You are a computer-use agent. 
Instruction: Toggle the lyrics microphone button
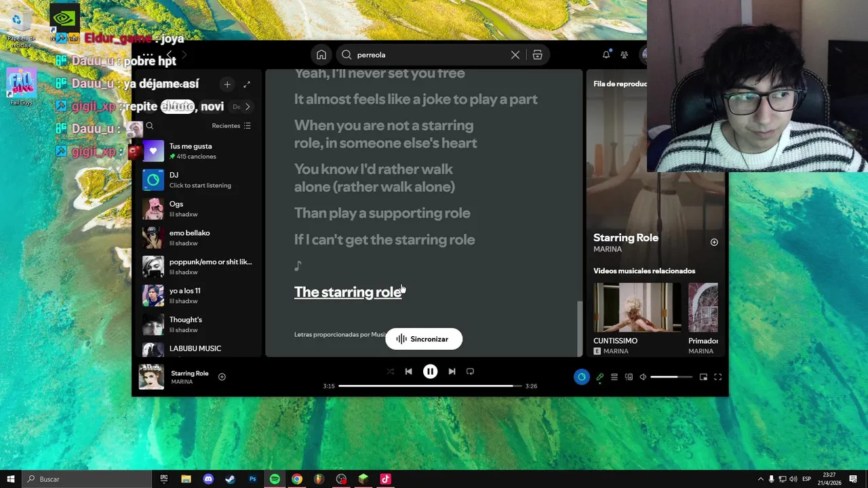pyautogui.click(x=599, y=377)
